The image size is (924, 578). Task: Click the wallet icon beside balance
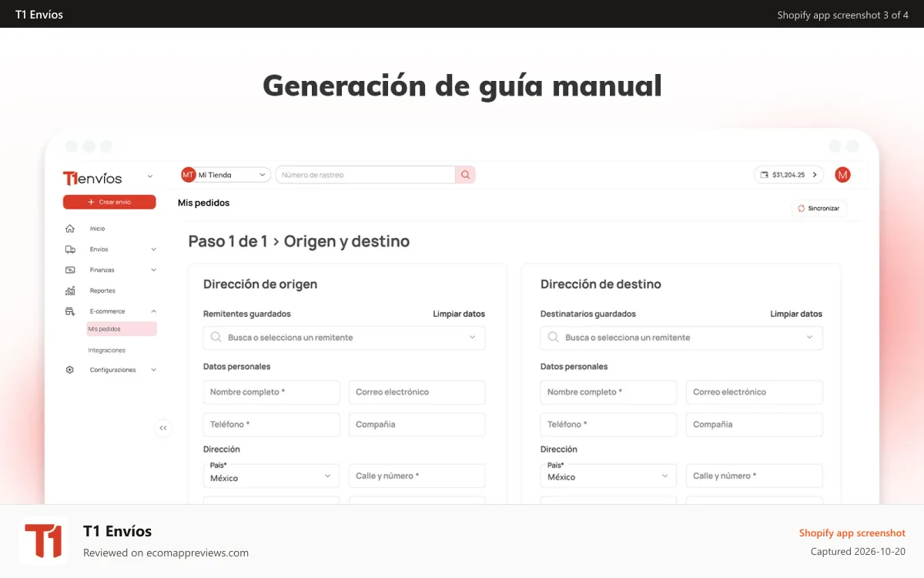click(764, 175)
